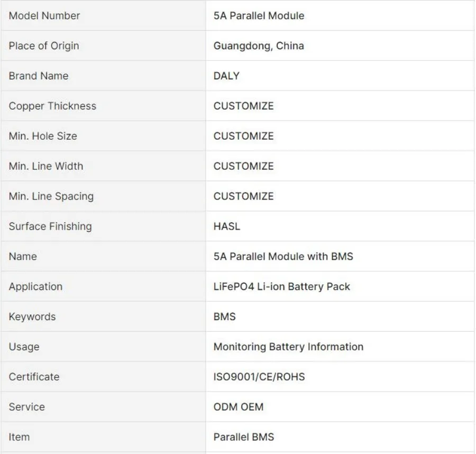Click the Place of Origin label
This screenshot has width=476, height=454.
point(43,46)
